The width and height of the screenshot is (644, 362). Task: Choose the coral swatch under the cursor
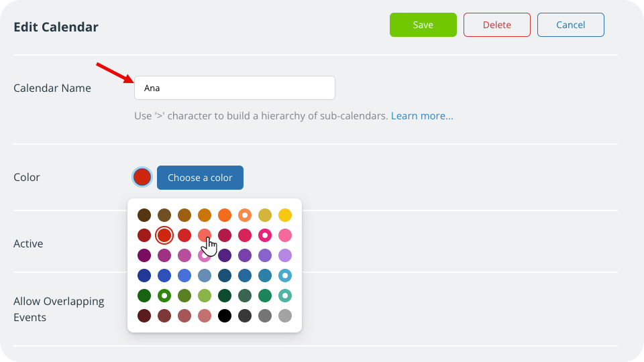coord(205,235)
